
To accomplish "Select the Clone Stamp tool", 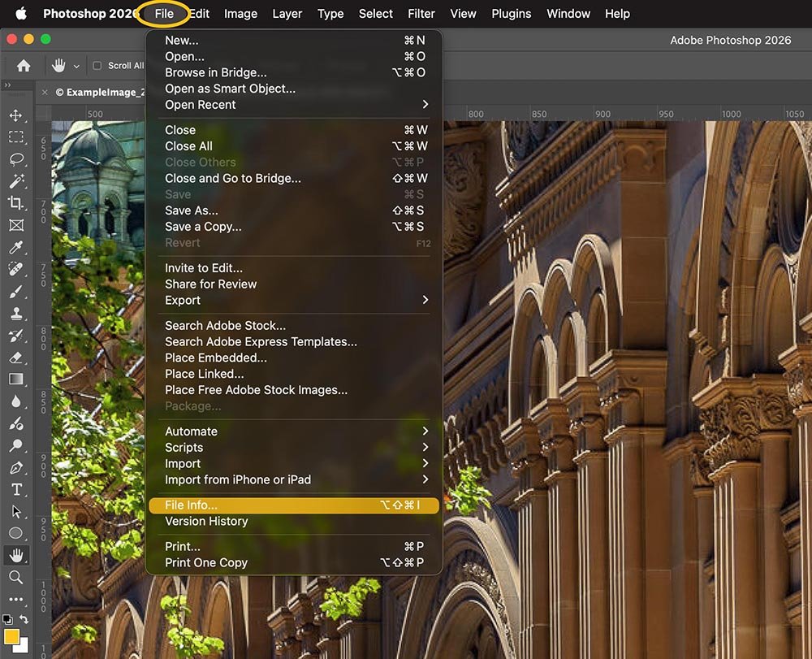I will (16, 314).
